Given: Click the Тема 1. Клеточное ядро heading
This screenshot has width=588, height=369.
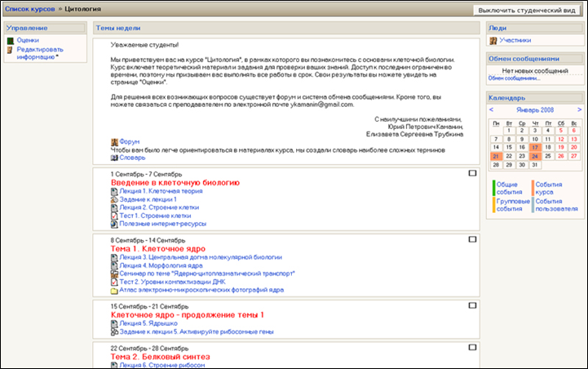Looking at the screenshot, I should point(158,249).
